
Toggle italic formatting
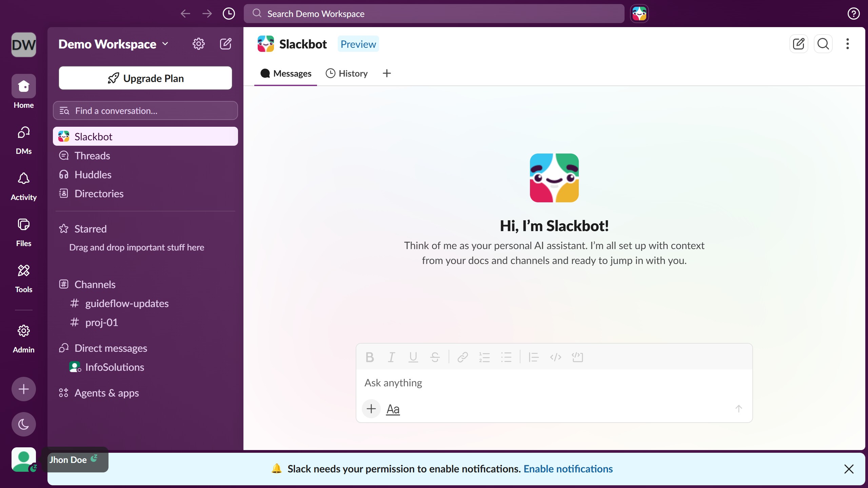[x=391, y=357]
